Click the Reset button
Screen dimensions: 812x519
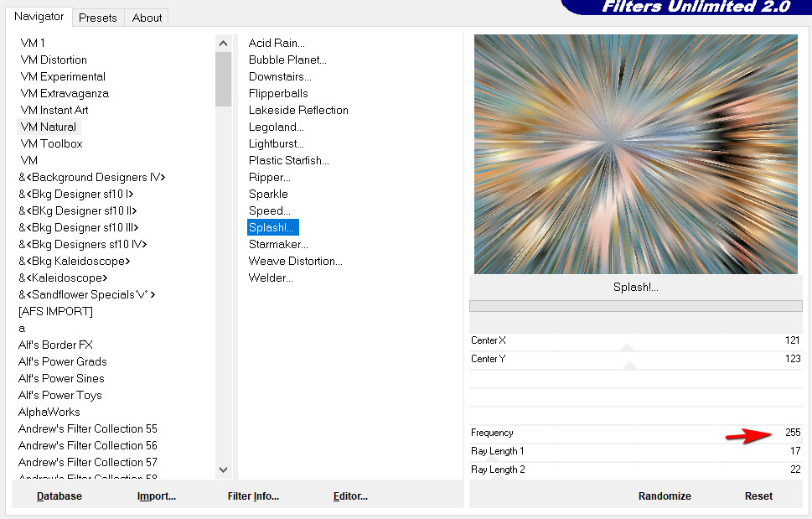tap(758, 496)
